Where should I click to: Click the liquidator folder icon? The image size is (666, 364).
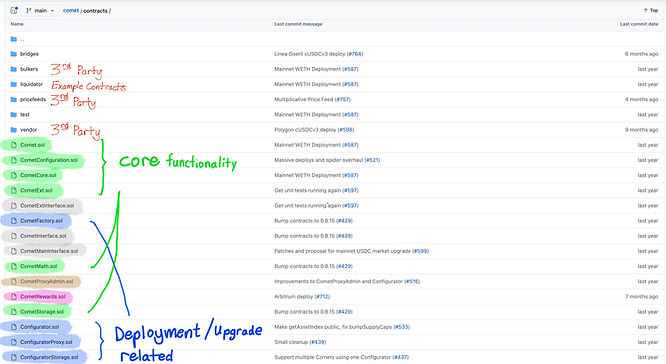click(x=14, y=84)
